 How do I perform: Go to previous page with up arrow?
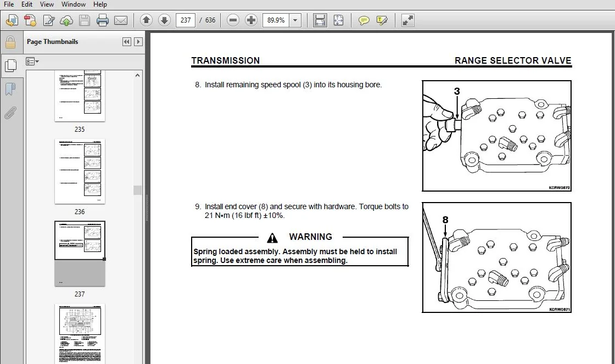[x=146, y=20]
